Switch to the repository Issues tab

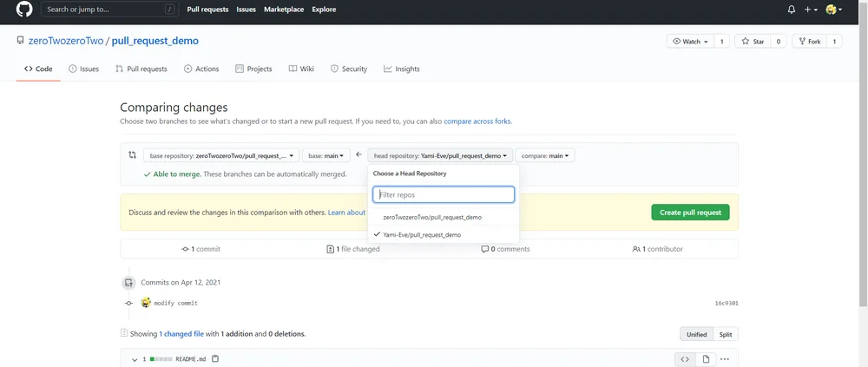tap(83, 69)
